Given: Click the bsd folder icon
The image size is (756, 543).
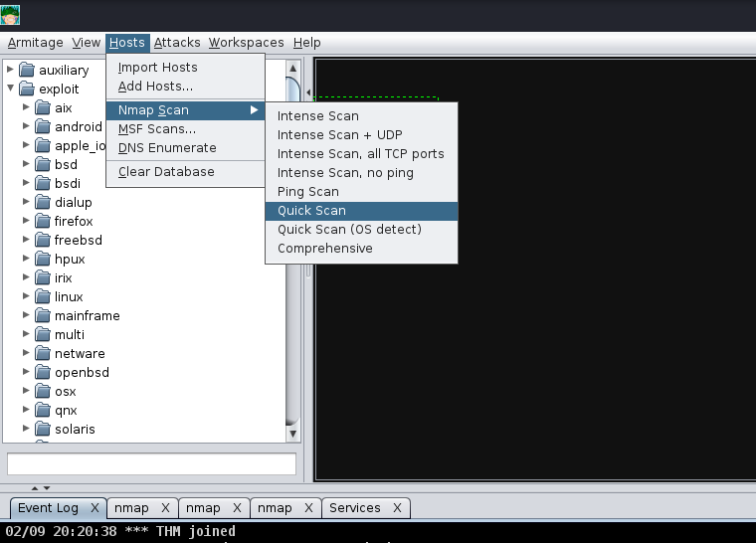Looking at the screenshot, I should pyautogui.click(x=43, y=164).
